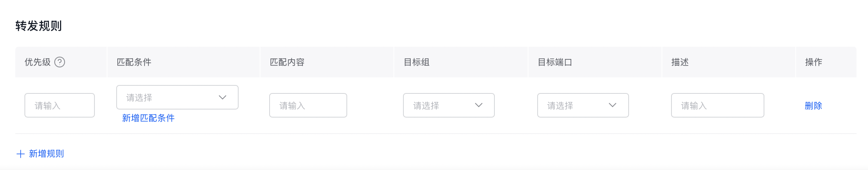Viewport: 868px width, 170px height.
Task: Click the 目标组 column header
Action: click(x=417, y=62)
